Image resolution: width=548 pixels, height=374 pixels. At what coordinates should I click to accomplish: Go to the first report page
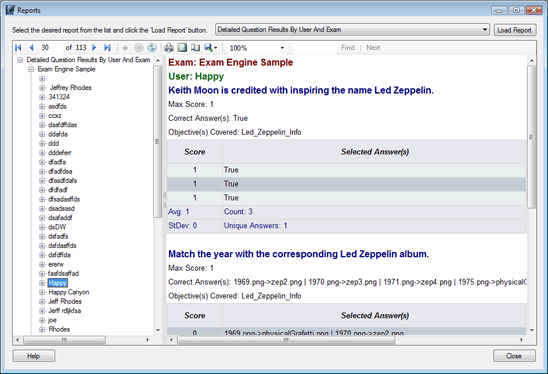pos(18,48)
